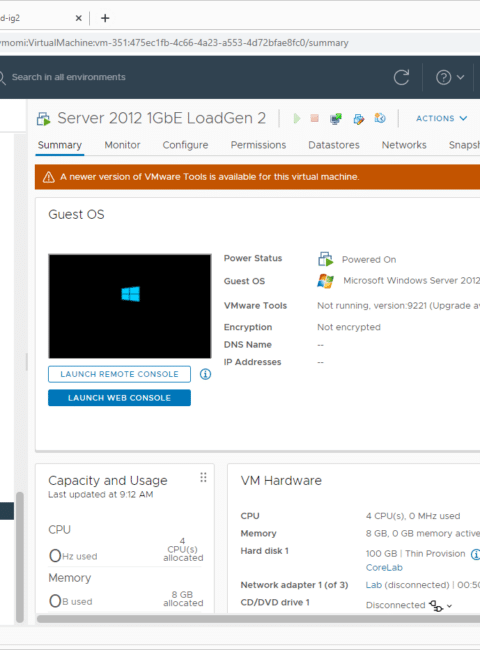Click the Windows guest OS logo icon
This screenshot has height=650, width=480.
click(325, 281)
